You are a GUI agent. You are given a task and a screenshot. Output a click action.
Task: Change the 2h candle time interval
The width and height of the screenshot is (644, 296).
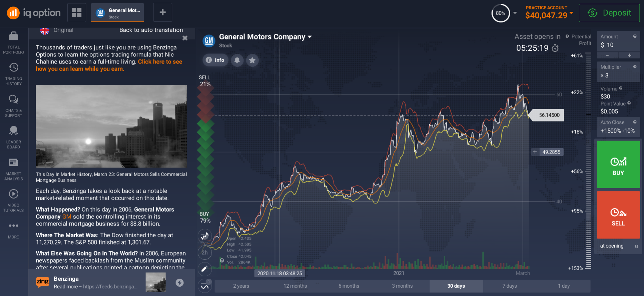click(x=205, y=252)
